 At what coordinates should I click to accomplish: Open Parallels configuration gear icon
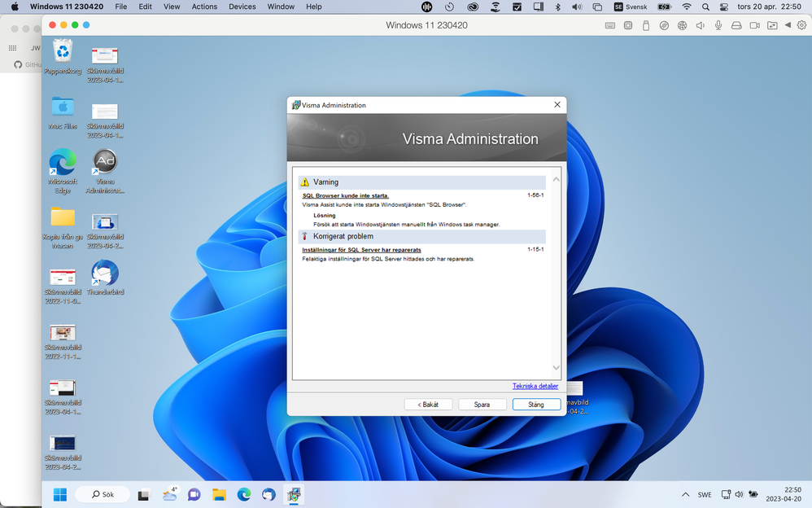(x=801, y=25)
